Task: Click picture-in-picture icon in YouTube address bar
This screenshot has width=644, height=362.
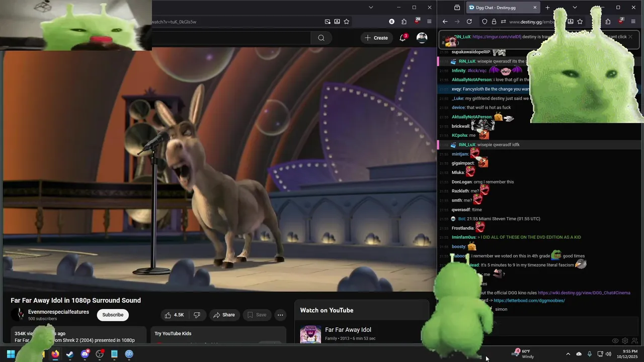Action: tap(328, 22)
